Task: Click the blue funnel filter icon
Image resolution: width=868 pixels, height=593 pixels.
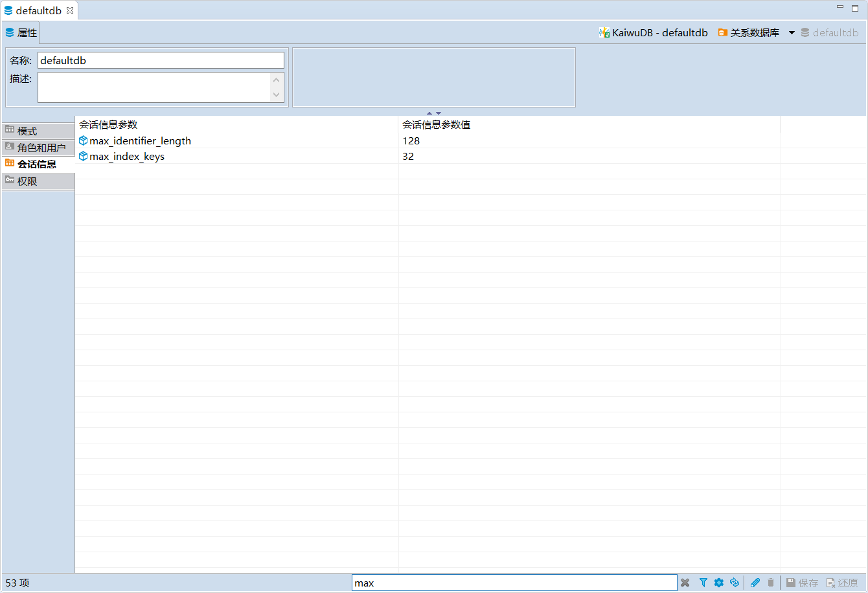Action: 703,583
